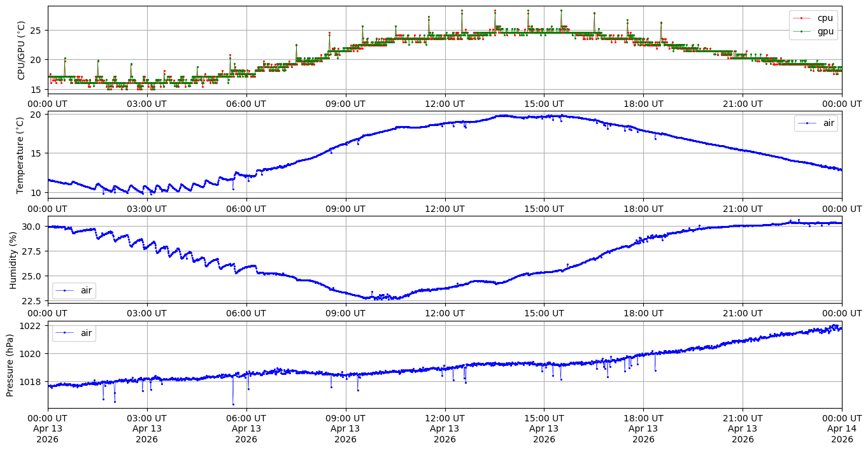868x450 pixels.
Task: Click the deepest pressure dip before 06:00 UT
Action: pos(233,404)
